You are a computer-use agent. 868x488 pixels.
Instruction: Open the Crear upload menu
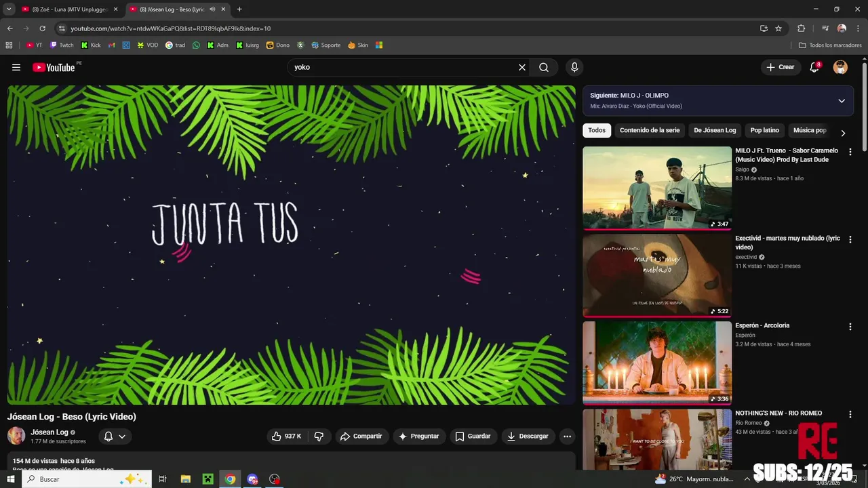pyautogui.click(x=780, y=67)
